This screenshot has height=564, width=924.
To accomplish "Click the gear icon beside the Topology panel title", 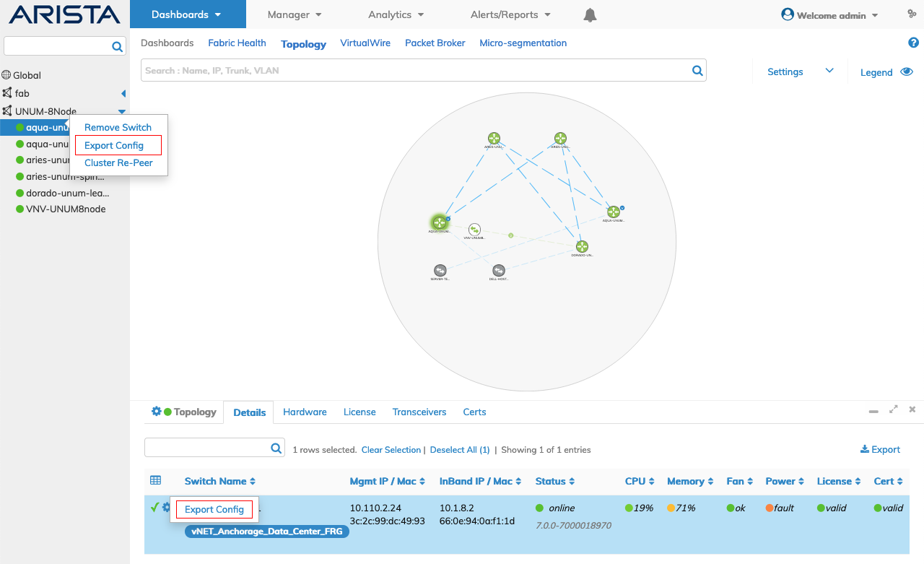I will (156, 412).
